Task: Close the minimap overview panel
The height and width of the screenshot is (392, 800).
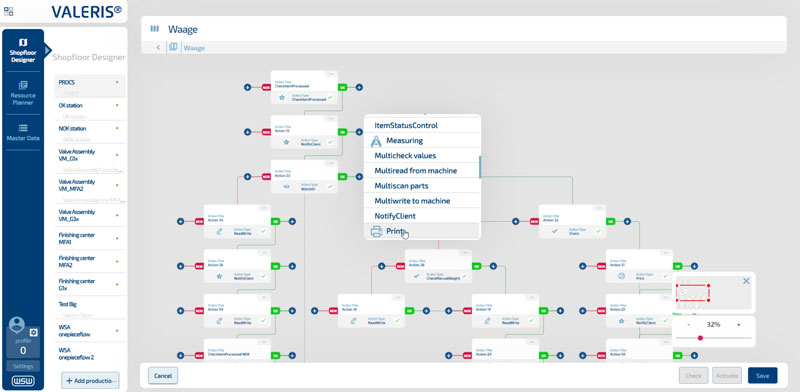Action: point(746,281)
